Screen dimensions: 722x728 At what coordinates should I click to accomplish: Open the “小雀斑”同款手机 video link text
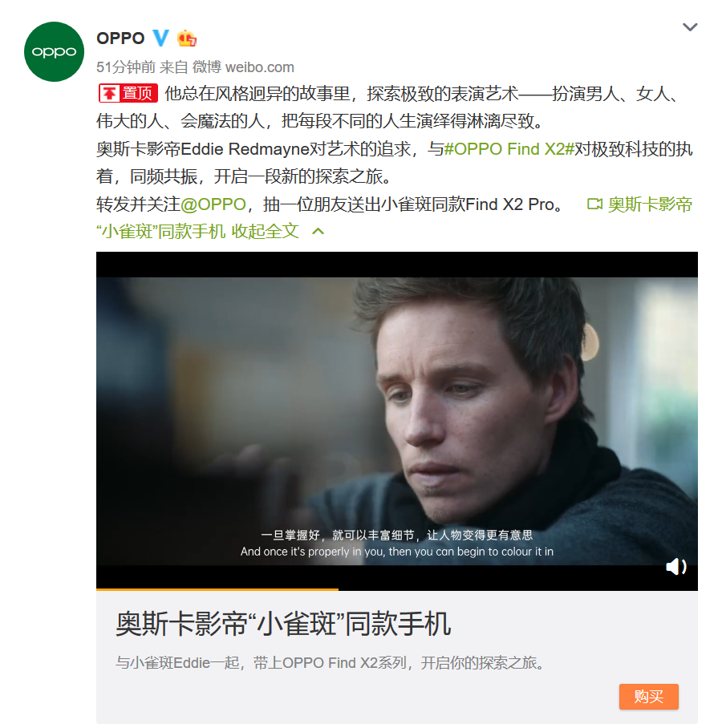pos(160,231)
